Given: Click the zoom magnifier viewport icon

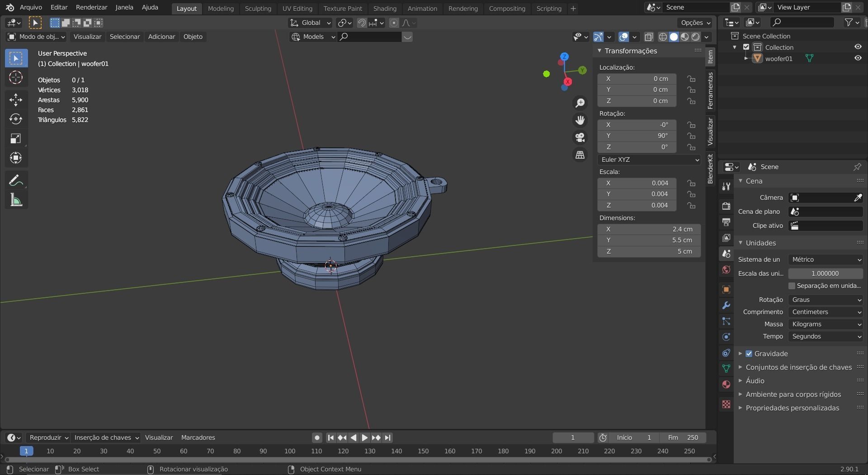Looking at the screenshot, I should tap(580, 103).
